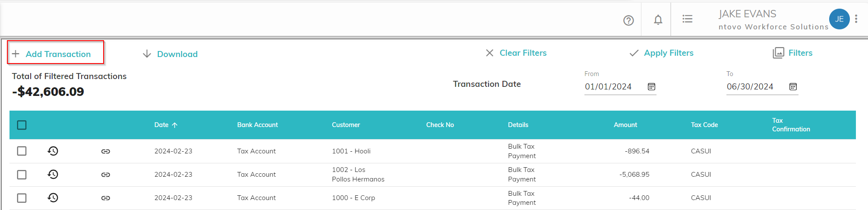Click link icon on the Hooli row
Image resolution: width=868 pixels, height=210 pixels.
coord(106,151)
